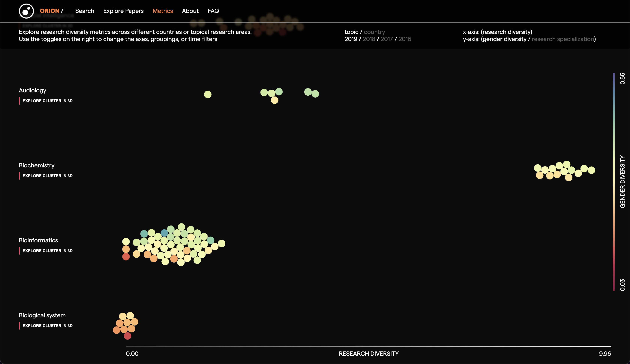Click the red Bioinformatics data bubble

[126, 257]
